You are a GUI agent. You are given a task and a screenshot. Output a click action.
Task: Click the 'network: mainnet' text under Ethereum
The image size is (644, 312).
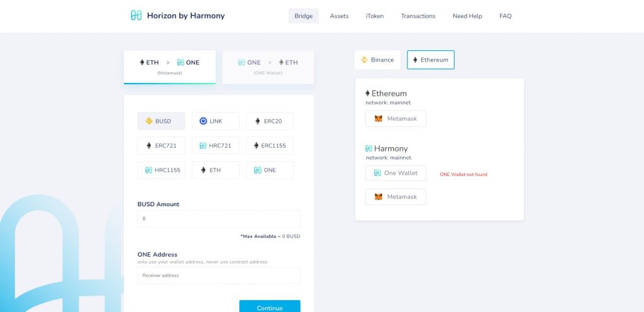pos(388,103)
